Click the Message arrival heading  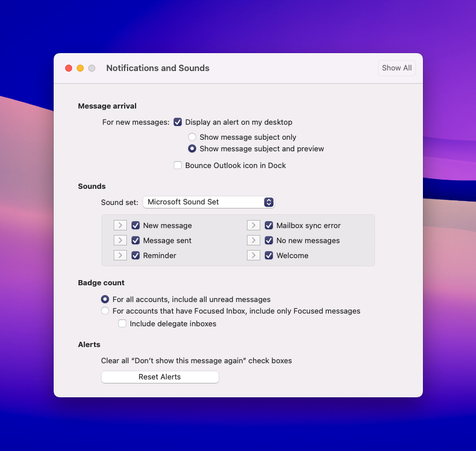(107, 106)
